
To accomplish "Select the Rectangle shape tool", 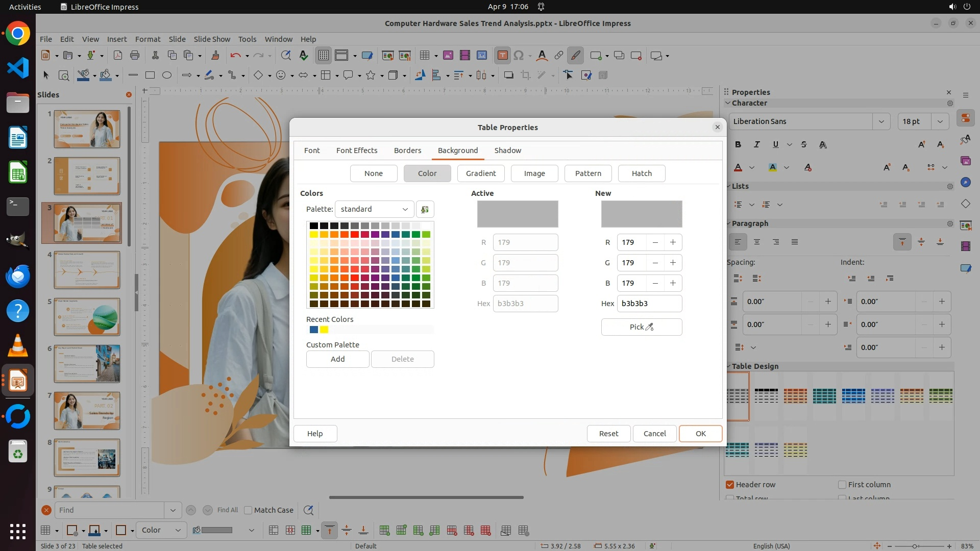I will tap(150, 76).
